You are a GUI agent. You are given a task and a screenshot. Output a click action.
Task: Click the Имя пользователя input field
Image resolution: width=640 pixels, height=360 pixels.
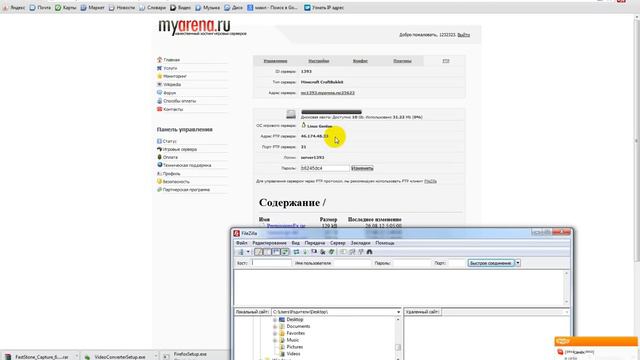tap(352, 263)
